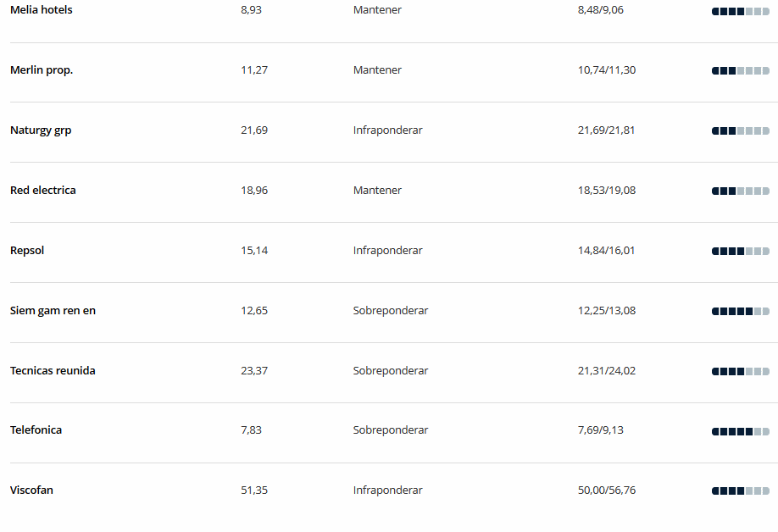Click the Merlin prop. rating bar indicator
Image resolution: width=778 pixels, height=532 pixels.
pos(741,71)
